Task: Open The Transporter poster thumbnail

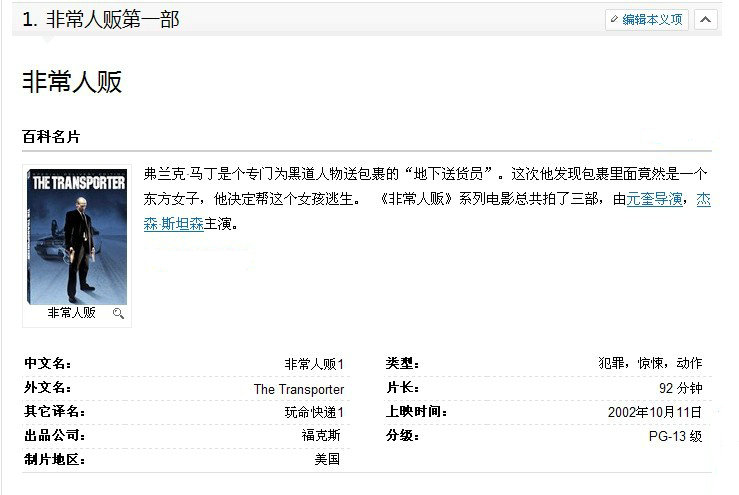Action: 77,236
